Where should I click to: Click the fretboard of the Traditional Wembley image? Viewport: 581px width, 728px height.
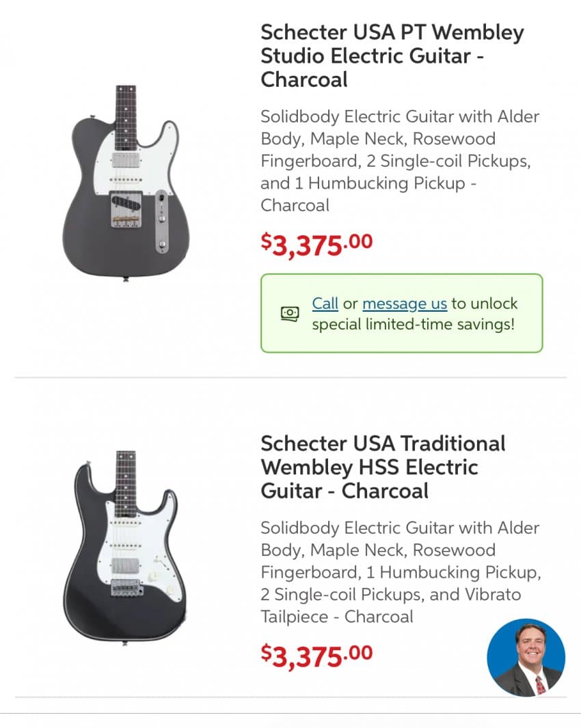(x=125, y=483)
